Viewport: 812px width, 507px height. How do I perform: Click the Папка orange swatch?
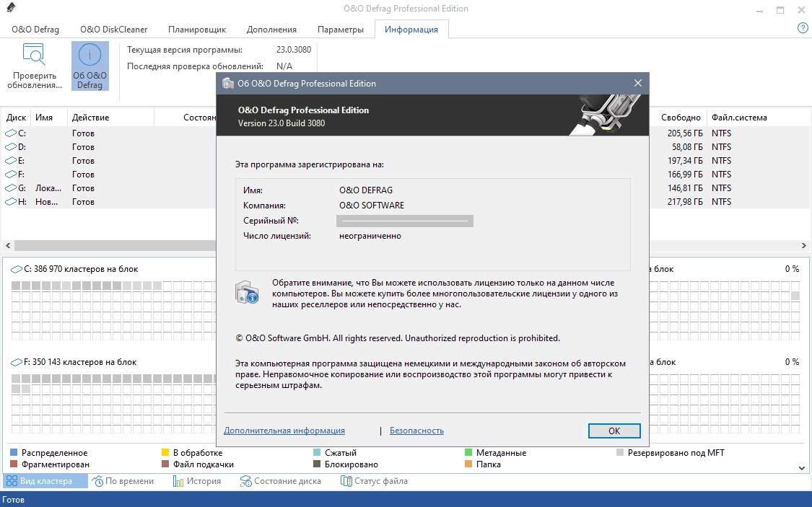468,464
